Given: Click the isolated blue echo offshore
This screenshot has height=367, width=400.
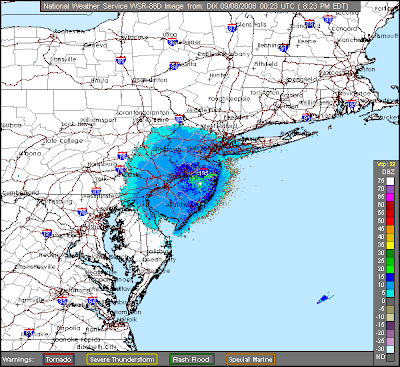Looking at the screenshot, I should coord(325,298).
